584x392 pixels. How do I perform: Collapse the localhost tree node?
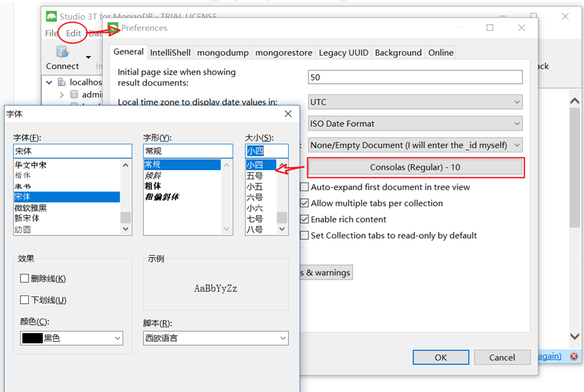(49, 82)
